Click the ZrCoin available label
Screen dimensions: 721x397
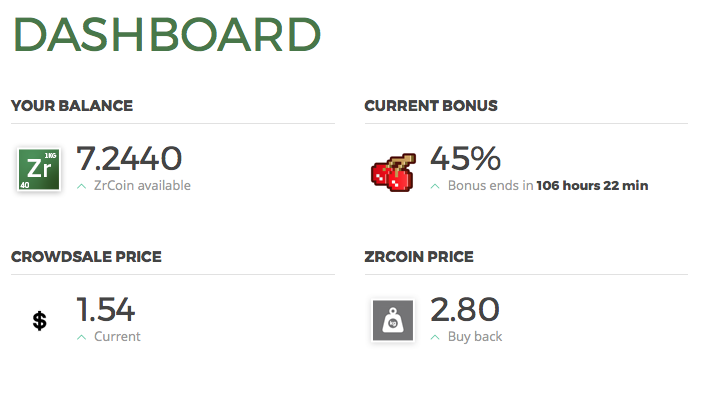click(142, 186)
